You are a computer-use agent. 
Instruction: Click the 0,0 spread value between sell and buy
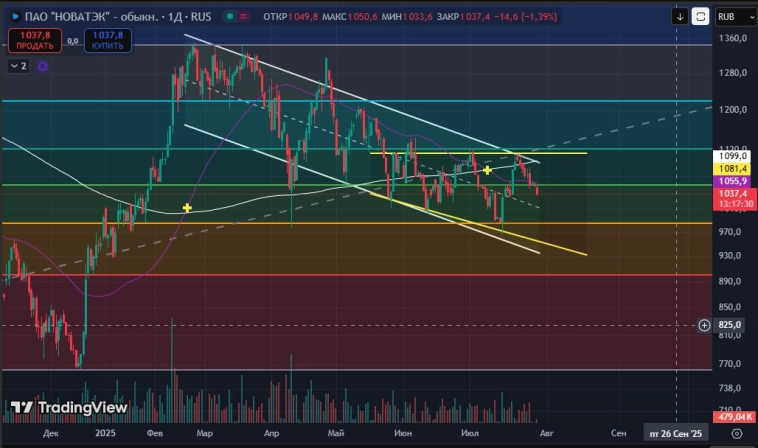(x=73, y=41)
